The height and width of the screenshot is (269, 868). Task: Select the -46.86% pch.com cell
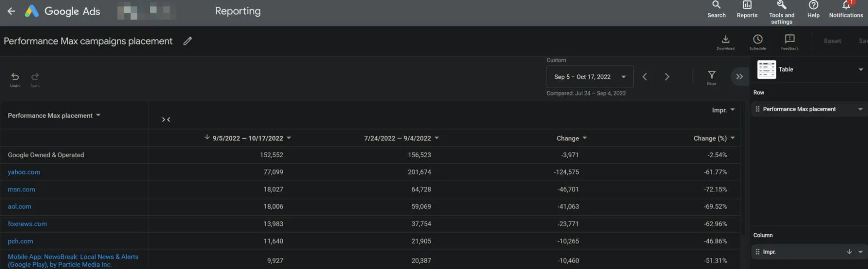coord(715,241)
